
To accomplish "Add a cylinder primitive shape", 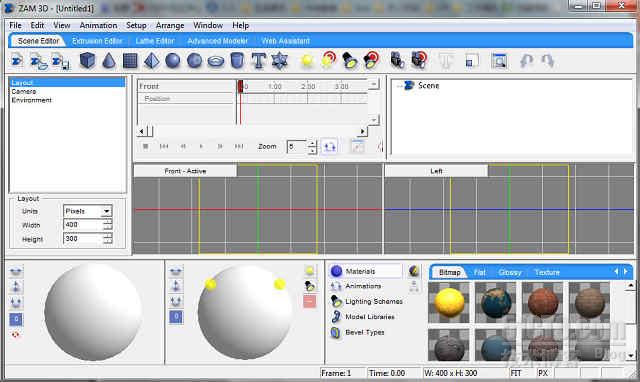I will (x=237, y=61).
